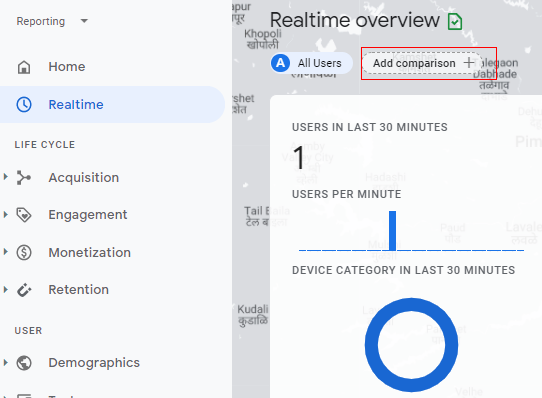The image size is (542, 398).
Task: Open Engagement reports
Action: pos(88,215)
